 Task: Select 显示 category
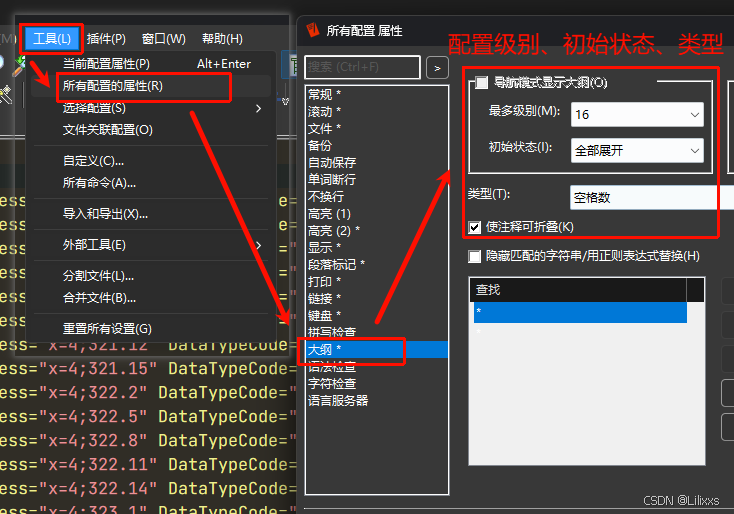tap(376, 248)
